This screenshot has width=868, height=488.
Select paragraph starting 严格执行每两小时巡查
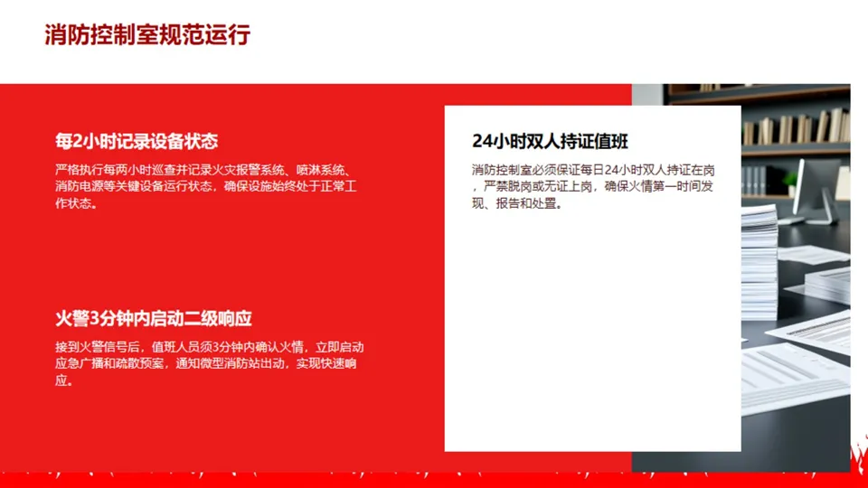(206, 186)
